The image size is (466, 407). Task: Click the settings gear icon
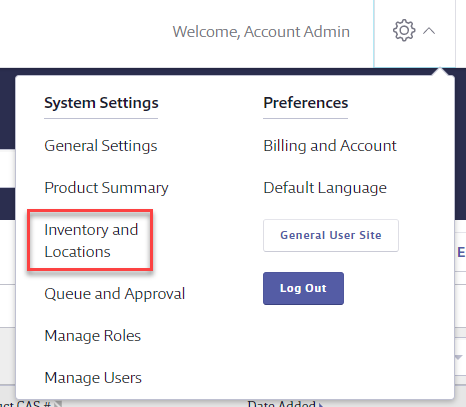(x=404, y=31)
